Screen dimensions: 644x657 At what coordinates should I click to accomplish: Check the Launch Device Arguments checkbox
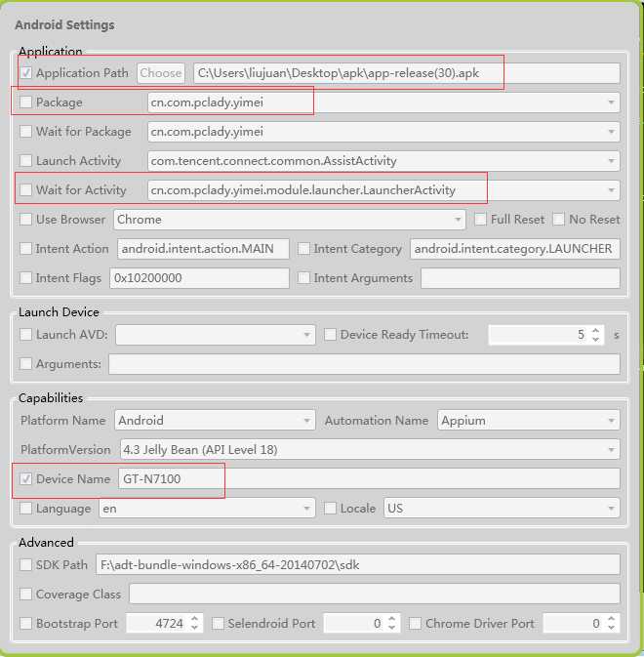(26, 364)
